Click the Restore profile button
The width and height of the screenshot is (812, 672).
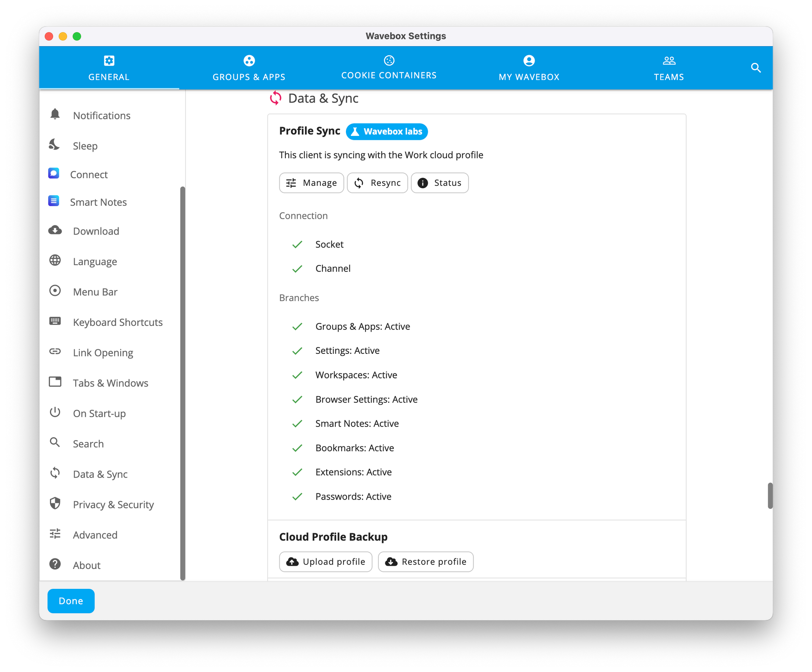pyautogui.click(x=425, y=562)
